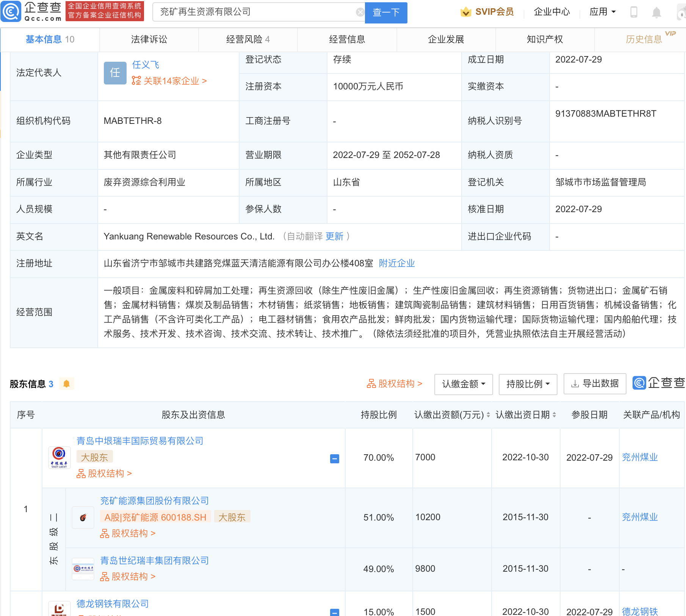Click 持股比例 column header
Screen dimensions: 686x616
pos(379,415)
